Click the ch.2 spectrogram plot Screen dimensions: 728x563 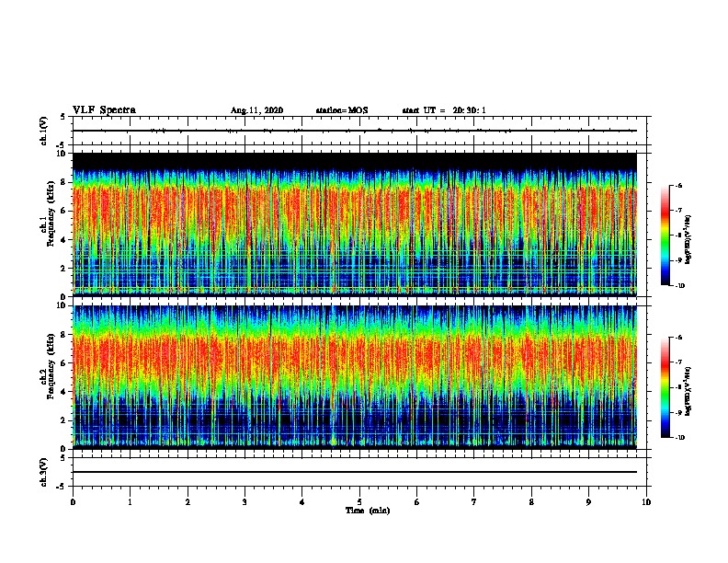pos(355,377)
